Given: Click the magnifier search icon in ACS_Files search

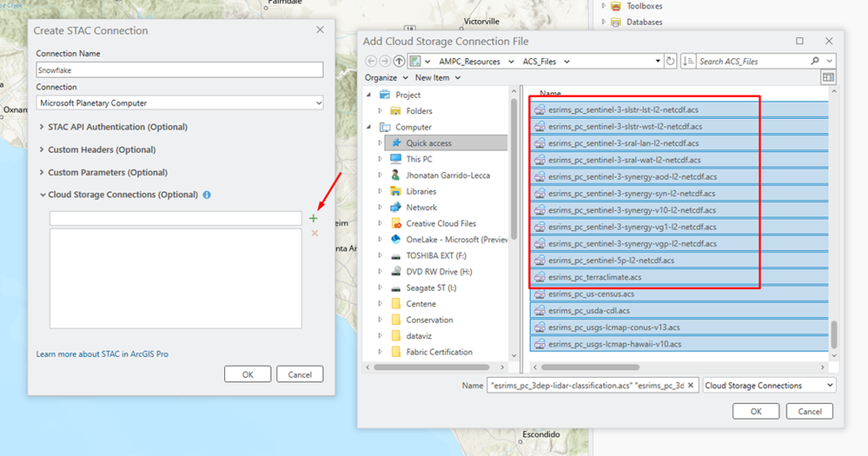Looking at the screenshot, I should coord(815,61).
